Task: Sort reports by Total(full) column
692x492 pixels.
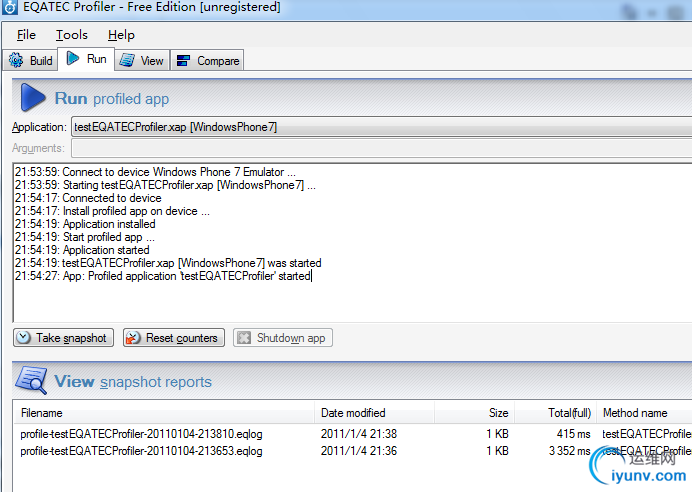Action: click(555, 413)
